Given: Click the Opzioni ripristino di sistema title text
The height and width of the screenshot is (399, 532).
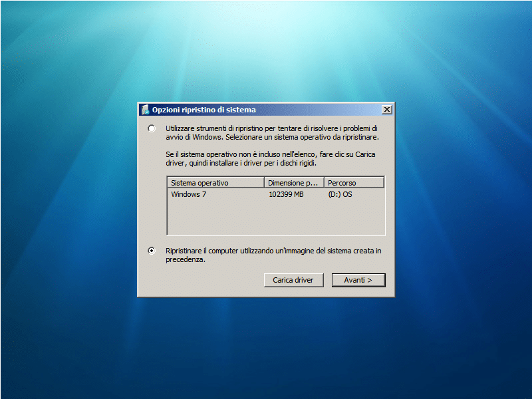Looking at the screenshot, I should (204, 110).
